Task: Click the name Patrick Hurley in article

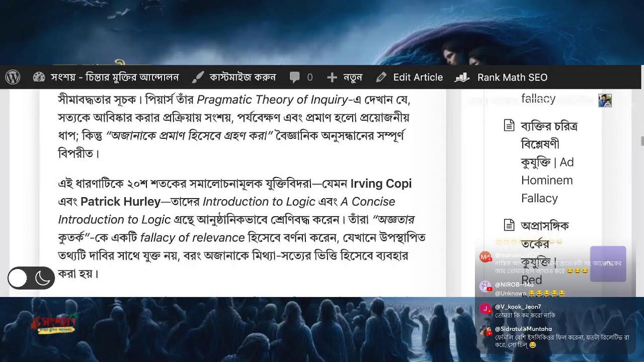Action: [120, 202]
